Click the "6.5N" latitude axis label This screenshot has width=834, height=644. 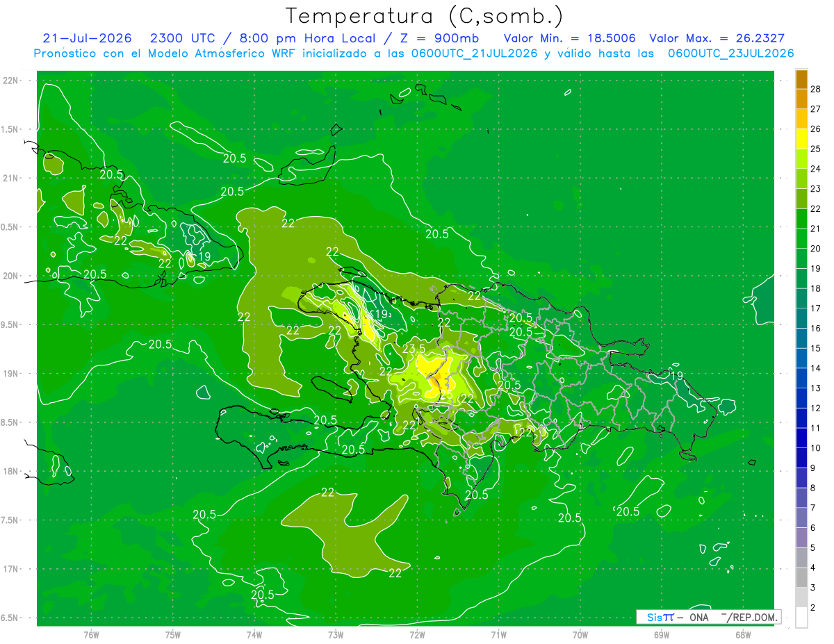10,618
